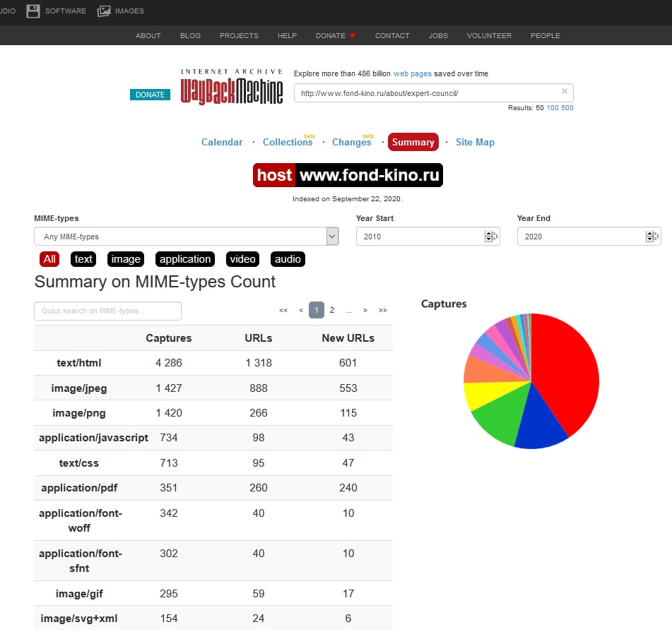Open ABOUT in the navigation bar
Image resolution: width=672 pixels, height=639 pixels.
(x=148, y=35)
